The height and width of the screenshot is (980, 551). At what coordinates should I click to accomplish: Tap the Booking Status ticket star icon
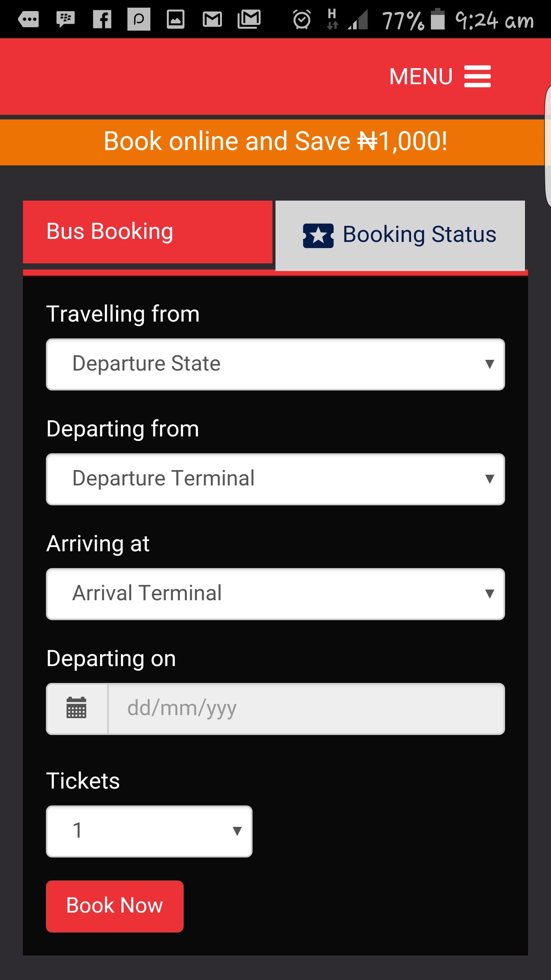pos(318,235)
